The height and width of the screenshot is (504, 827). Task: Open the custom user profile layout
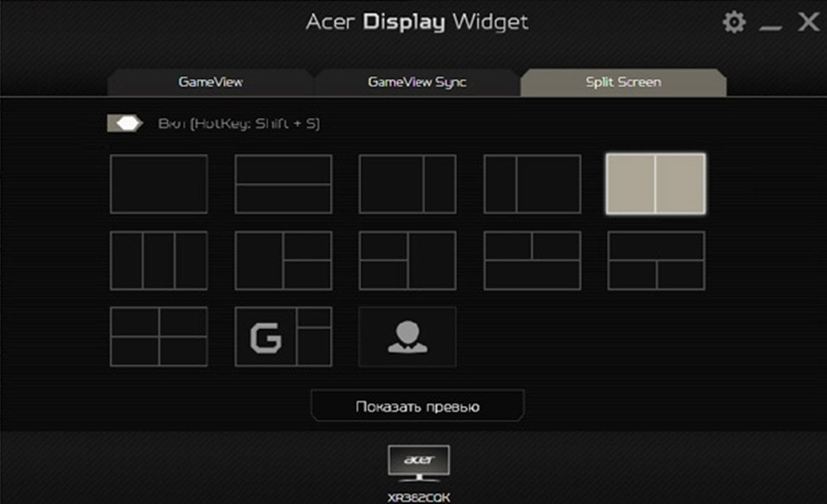(407, 336)
